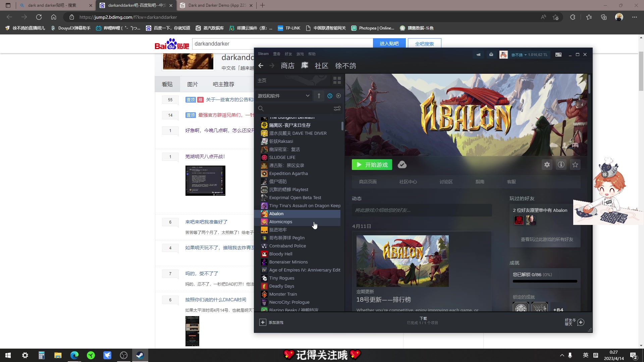This screenshot has width=644, height=362.
Task: Add Abalon to favorites star
Action: [575, 165]
